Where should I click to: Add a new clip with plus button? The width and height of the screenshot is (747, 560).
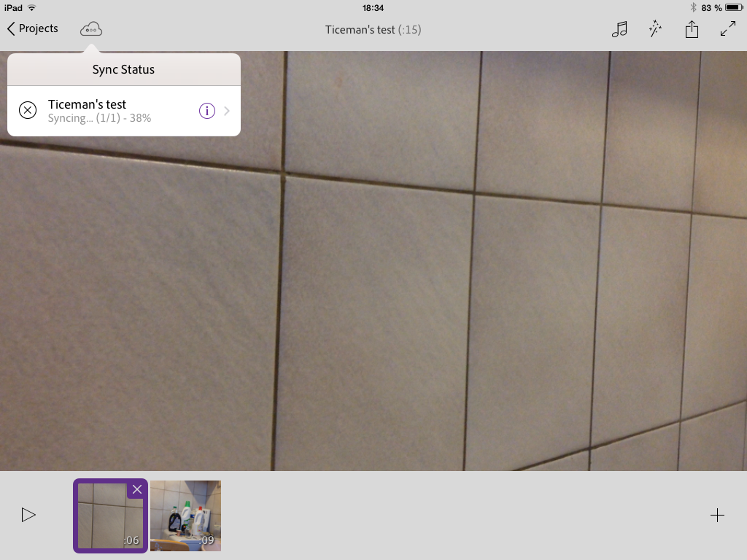[717, 516]
